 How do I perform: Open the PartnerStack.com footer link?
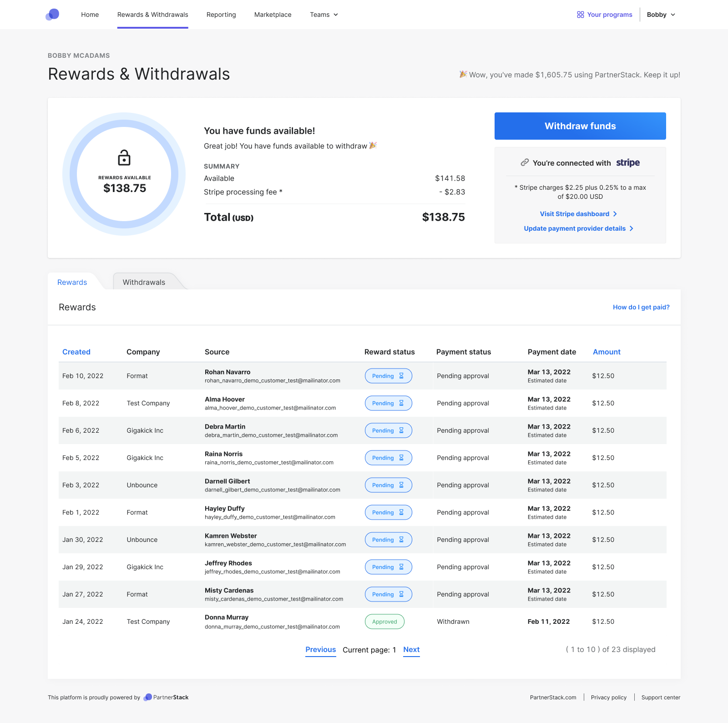tap(553, 698)
